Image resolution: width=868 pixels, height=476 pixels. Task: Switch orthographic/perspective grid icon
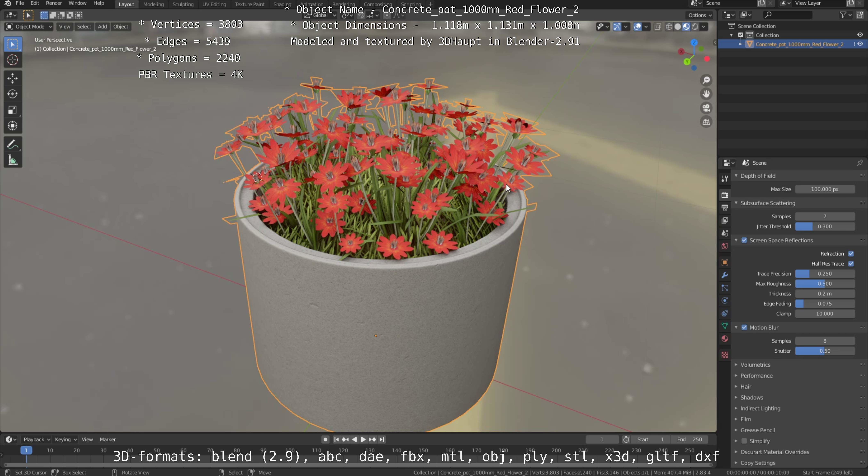click(x=706, y=122)
